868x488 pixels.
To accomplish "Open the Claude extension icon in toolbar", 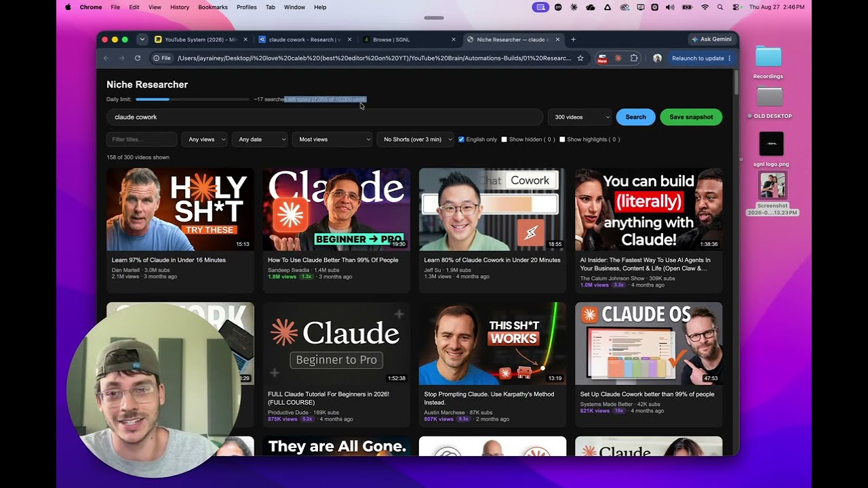I will coord(618,58).
